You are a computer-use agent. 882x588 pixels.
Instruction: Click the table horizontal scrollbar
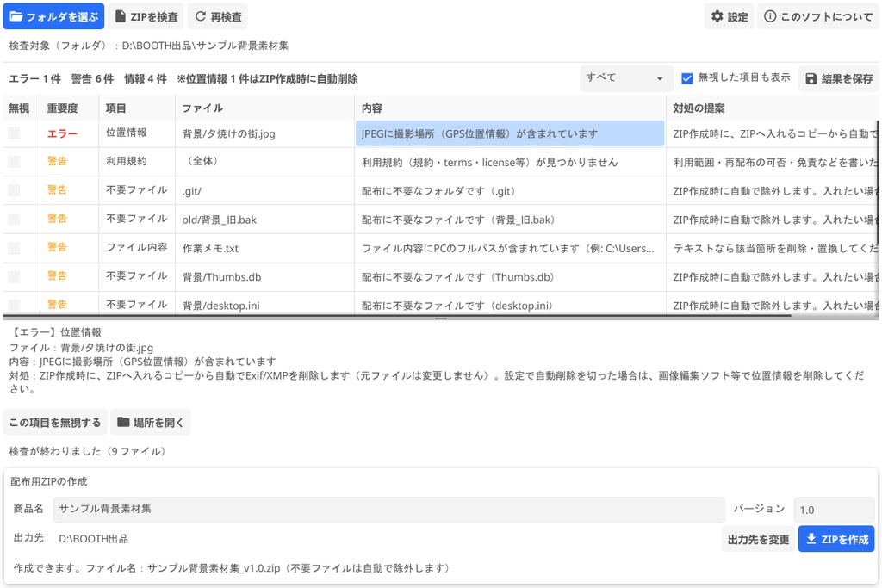397,316
